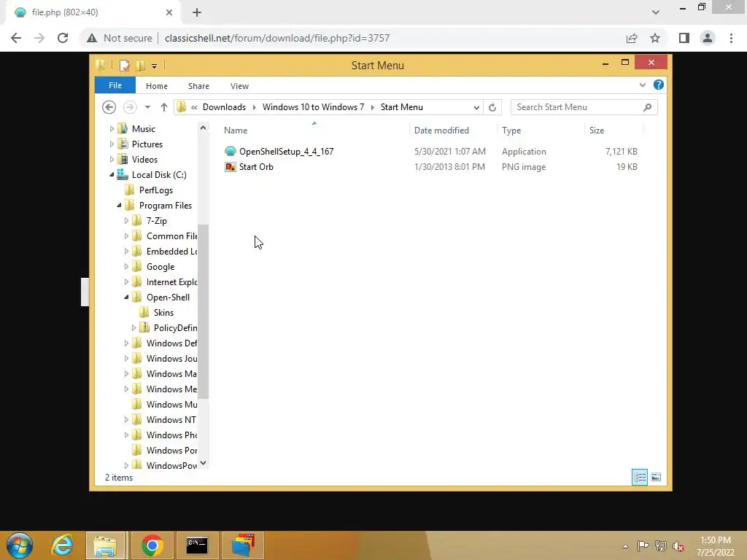Go back in Chrome
The width and height of the screenshot is (747, 560).
pos(16,38)
